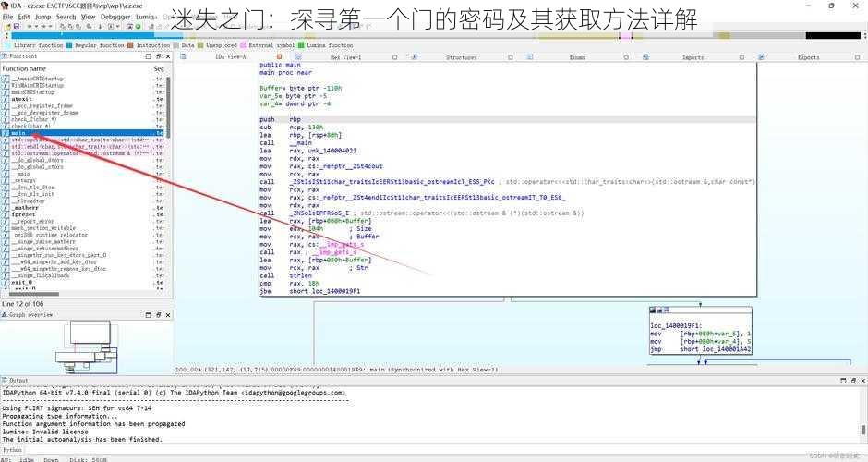The width and height of the screenshot is (868, 462).
Task: Close the Graph overview panel
Action: [168, 315]
